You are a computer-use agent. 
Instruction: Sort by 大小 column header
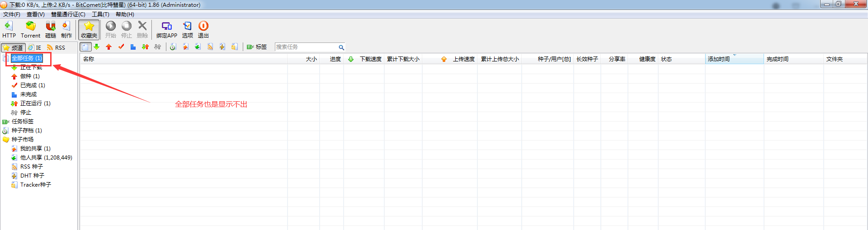pyautogui.click(x=303, y=59)
